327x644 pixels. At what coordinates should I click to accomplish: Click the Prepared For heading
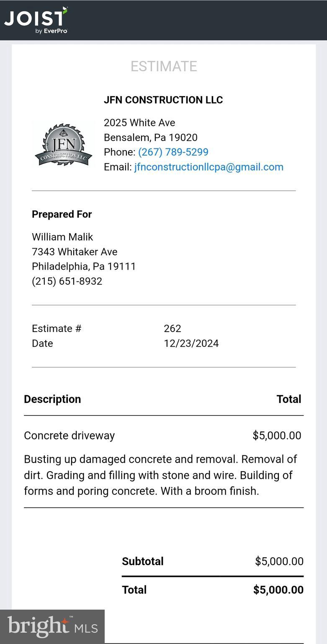pos(62,214)
